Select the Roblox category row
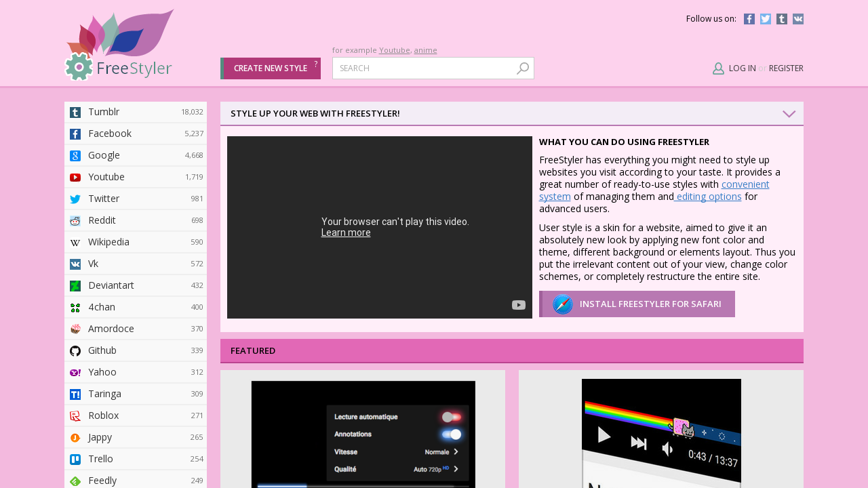This screenshot has width=868, height=488. [136, 415]
